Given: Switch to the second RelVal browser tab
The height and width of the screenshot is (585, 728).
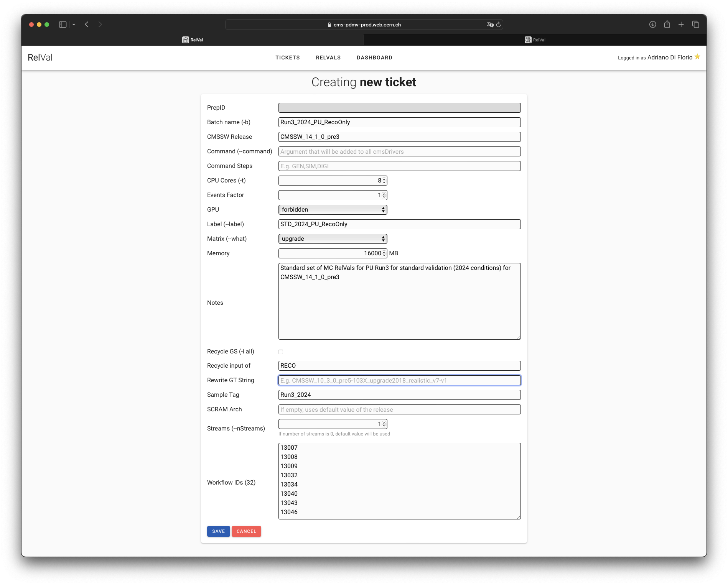Looking at the screenshot, I should [x=535, y=40].
